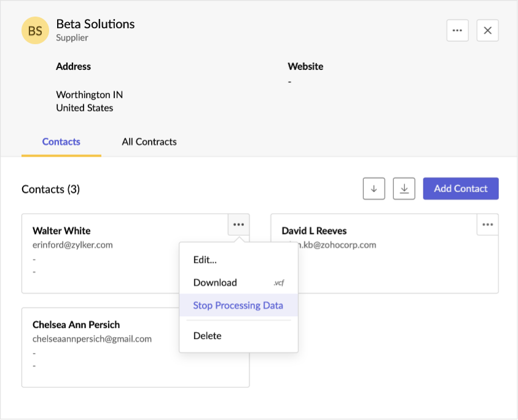Click the plain down-arrow icon beside Contacts
518x420 pixels.
coord(374,189)
